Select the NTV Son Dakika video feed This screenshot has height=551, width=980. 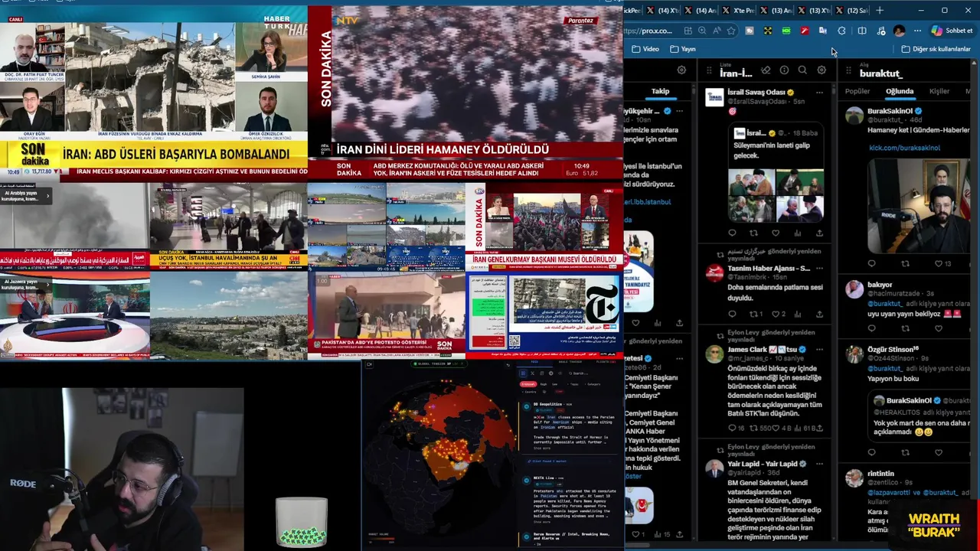coord(465,92)
